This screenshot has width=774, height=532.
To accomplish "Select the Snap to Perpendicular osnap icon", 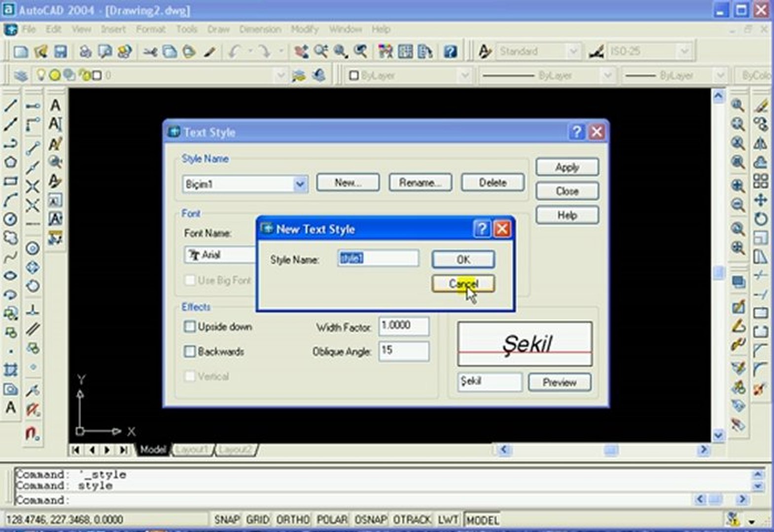I will coord(33,310).
